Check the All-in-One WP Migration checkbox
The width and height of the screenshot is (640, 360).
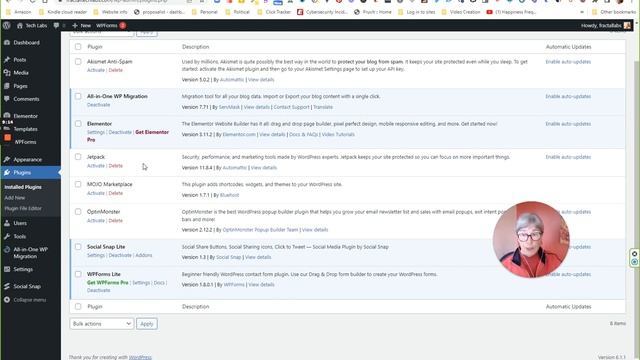click(78, 96)
